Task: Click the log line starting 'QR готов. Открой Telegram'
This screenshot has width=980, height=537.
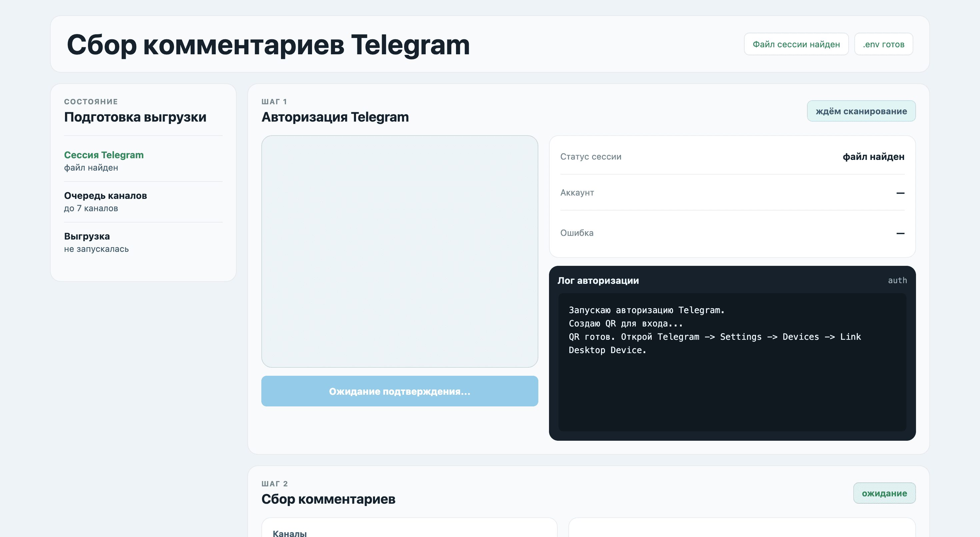Action: (x=714, y=343)
